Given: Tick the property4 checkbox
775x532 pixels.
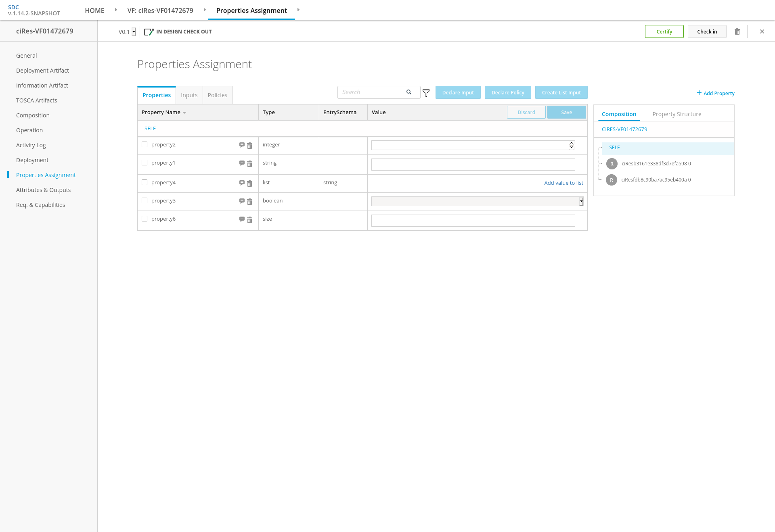Looking at the screenshot, I should click(x=145, y=182).
